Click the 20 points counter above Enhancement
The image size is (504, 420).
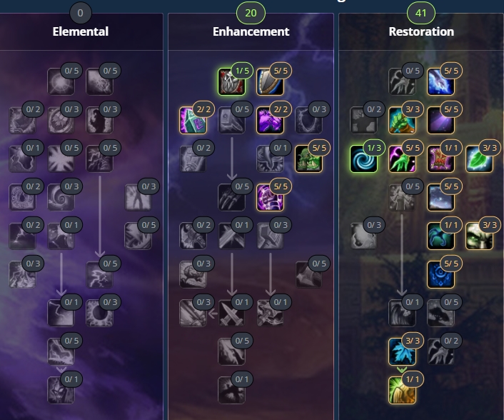pos(251,13)
